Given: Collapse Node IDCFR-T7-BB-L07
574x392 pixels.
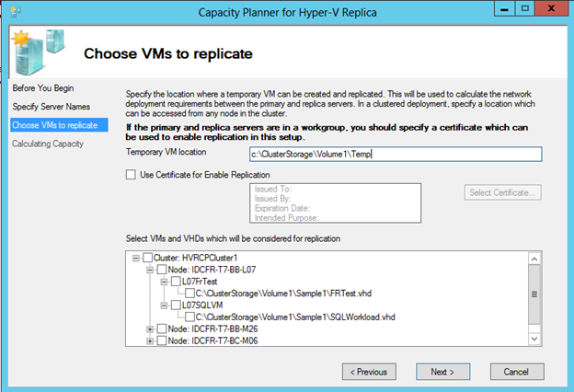Looking at the screenshot, I should (x=150, y=269).
